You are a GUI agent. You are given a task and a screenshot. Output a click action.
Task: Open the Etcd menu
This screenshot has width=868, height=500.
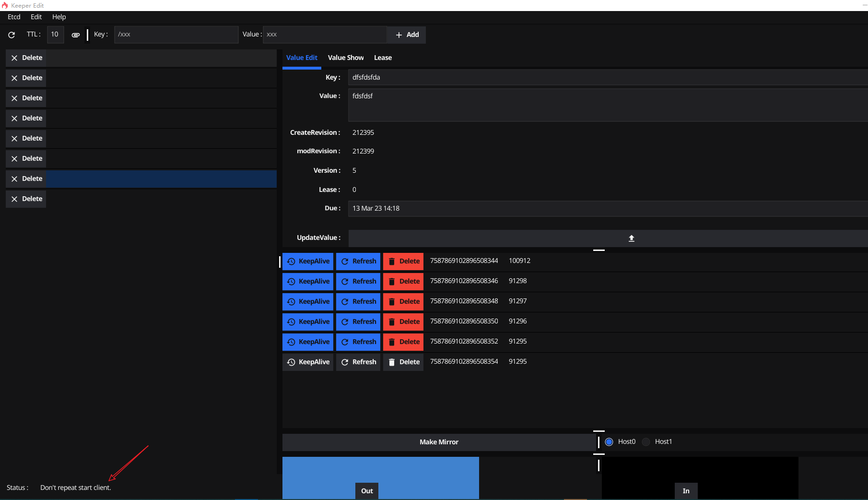coord(14,17)
